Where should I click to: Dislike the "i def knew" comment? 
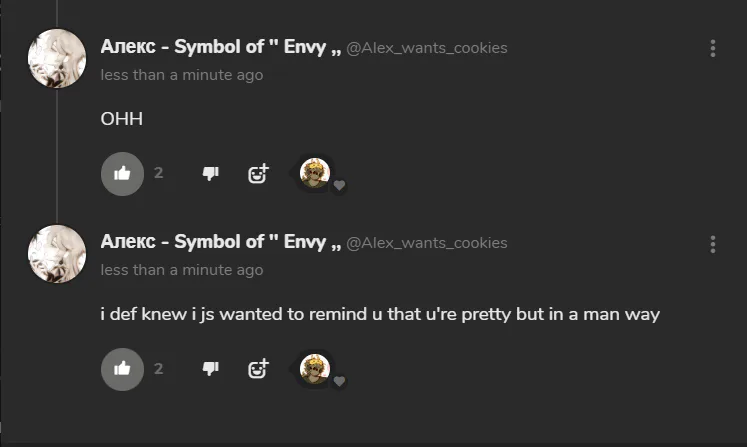210,368
